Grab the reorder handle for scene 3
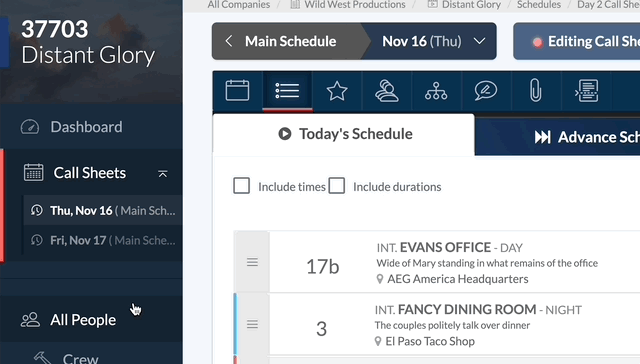Screen dimensions: 640x364 pos(252,324)
